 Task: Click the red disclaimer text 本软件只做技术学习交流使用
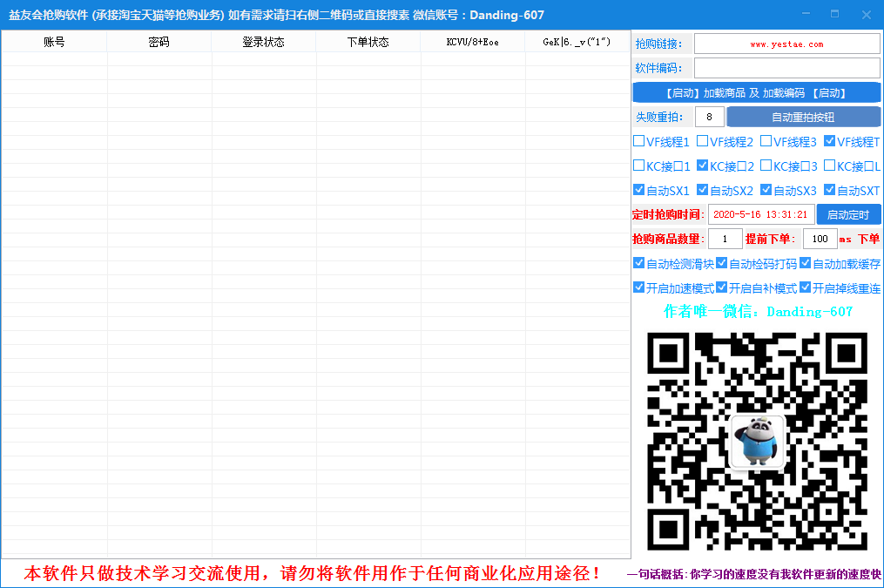(313, 573)
